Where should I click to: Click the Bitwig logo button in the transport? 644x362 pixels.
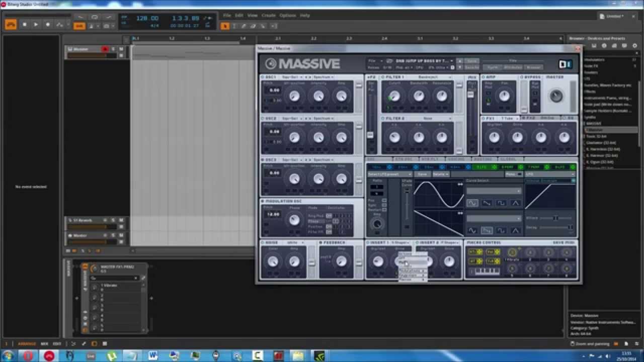click(11, 24)
